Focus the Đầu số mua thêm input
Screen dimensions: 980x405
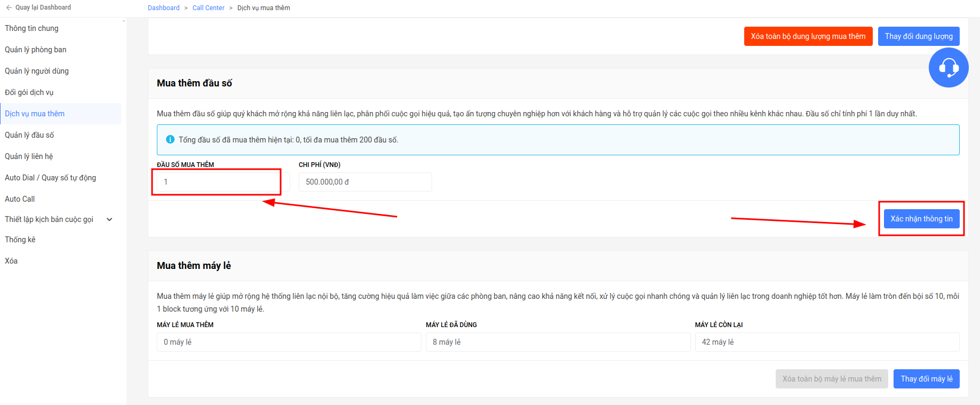coord(223,182)
